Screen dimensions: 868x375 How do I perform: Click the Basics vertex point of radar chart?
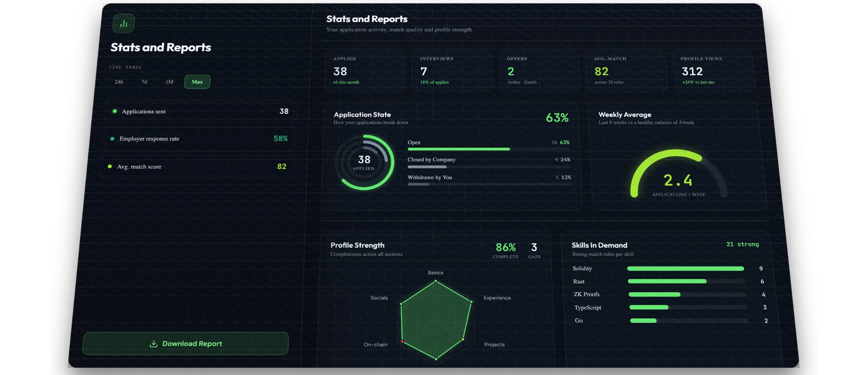pyautogui.click(x=436, y=281)
